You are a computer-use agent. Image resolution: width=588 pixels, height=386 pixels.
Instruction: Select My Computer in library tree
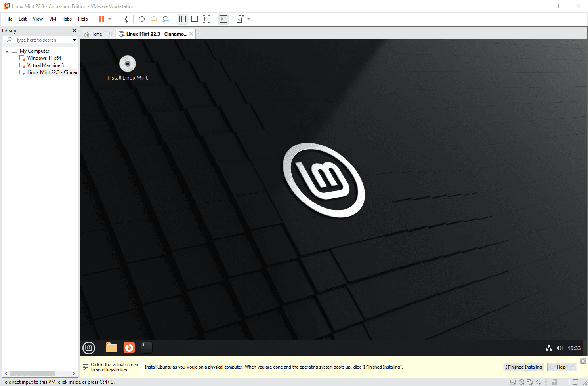tap(34, 51)
